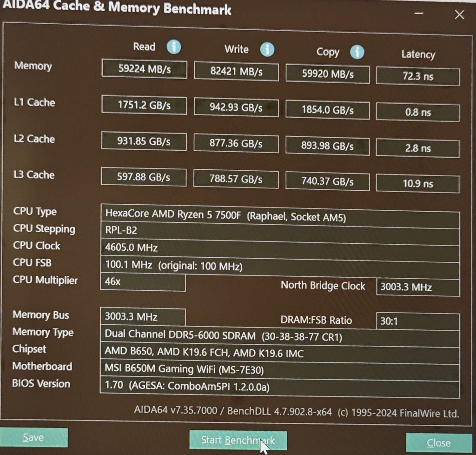The image size is (476, 455).
Task: Open the Read benchmark info tooltip
Action: click(174, 47)
